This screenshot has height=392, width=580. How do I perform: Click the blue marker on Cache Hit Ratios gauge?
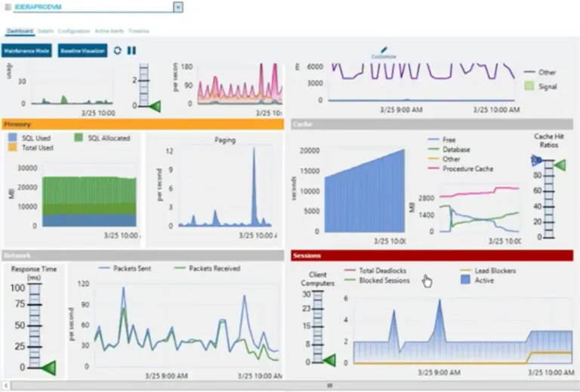tap(536, 160)
